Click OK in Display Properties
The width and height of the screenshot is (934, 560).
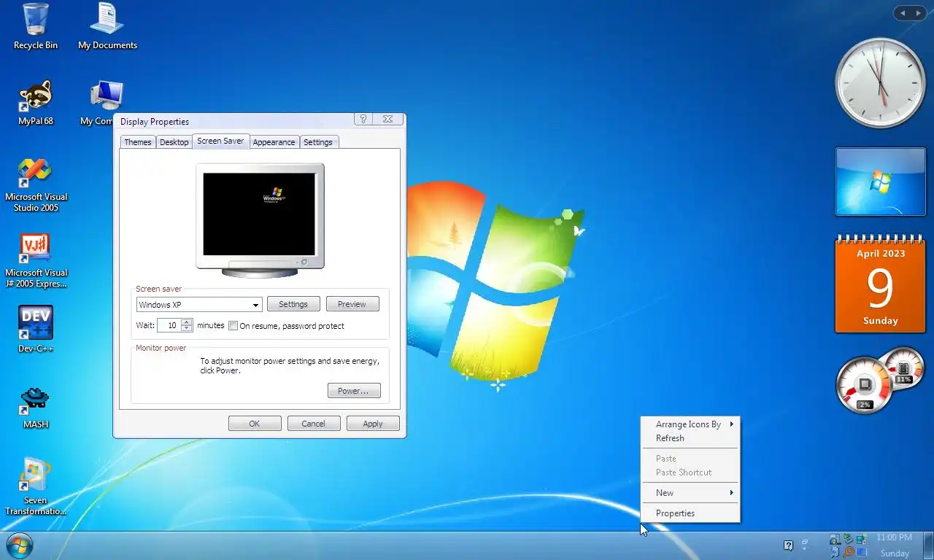[x=255, y=424]
